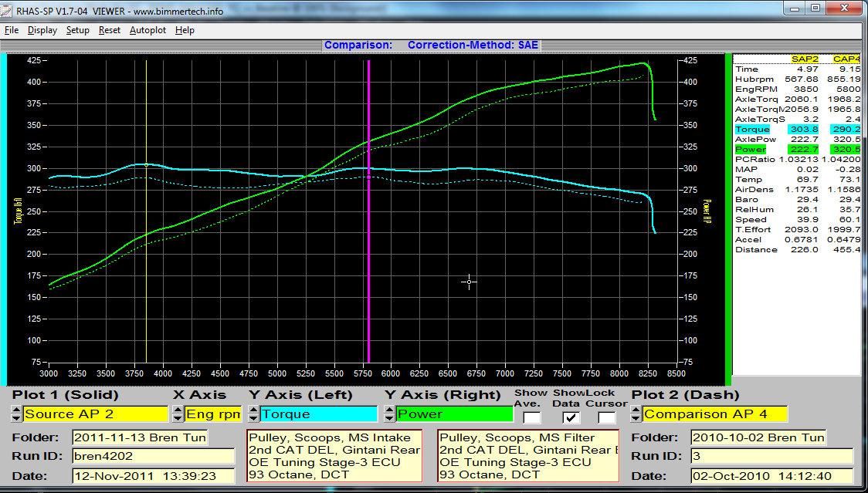
Task: Select the green Power Y Axis field
Action: coord(455,414)
